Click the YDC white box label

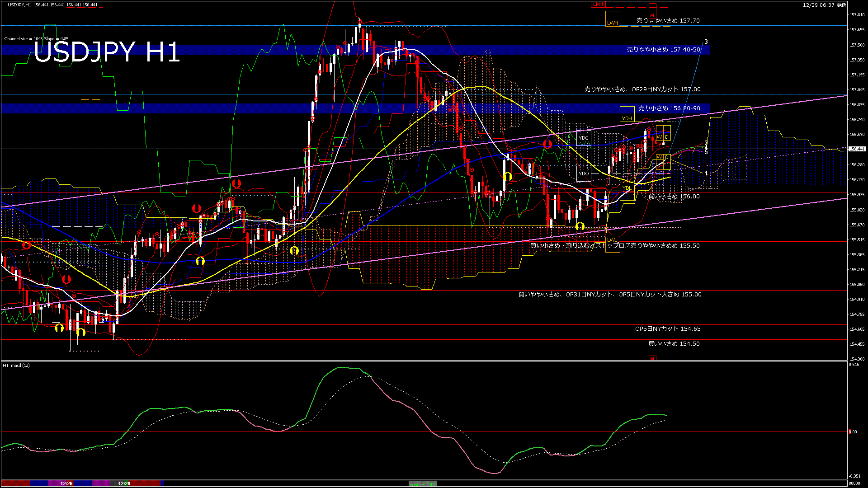pyautogui.click(x=584, y=138)
